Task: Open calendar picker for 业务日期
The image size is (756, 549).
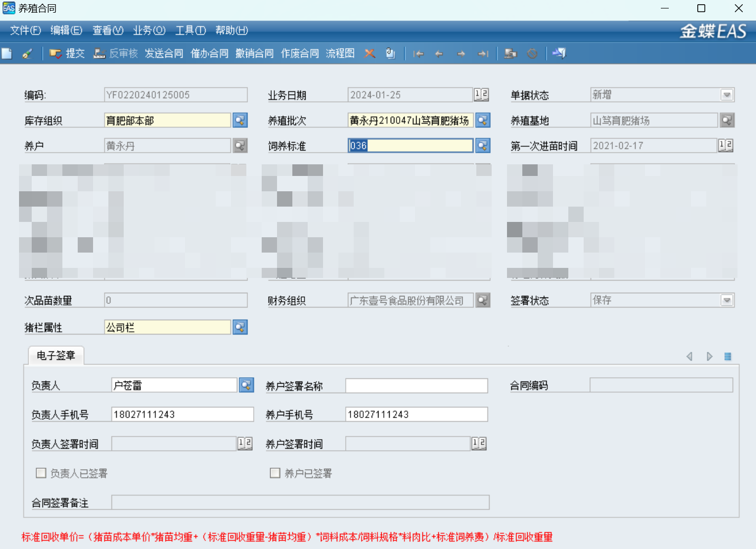Action: click(481, 95)
